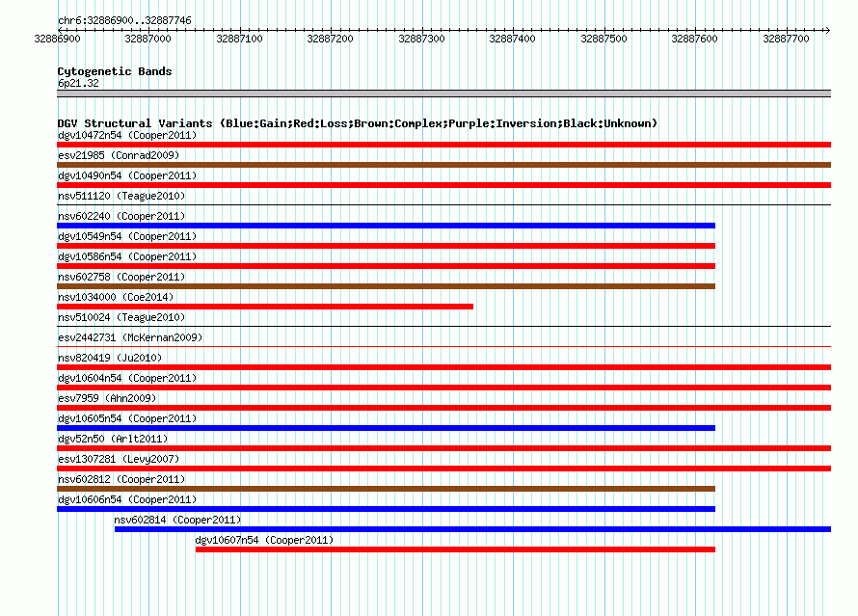858x616 pixels.
Task: Open nsv1034000 (Coe2014) label
Action: 116,297
